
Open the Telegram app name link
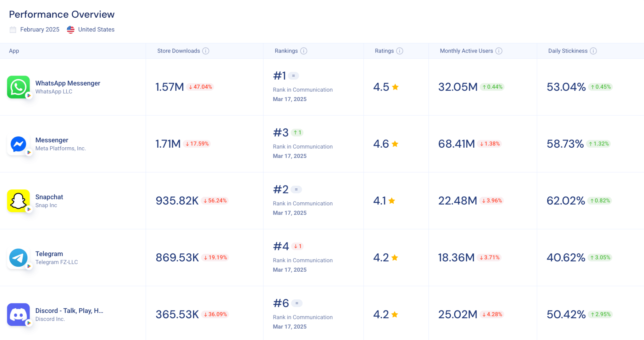[x=49, y=254]
